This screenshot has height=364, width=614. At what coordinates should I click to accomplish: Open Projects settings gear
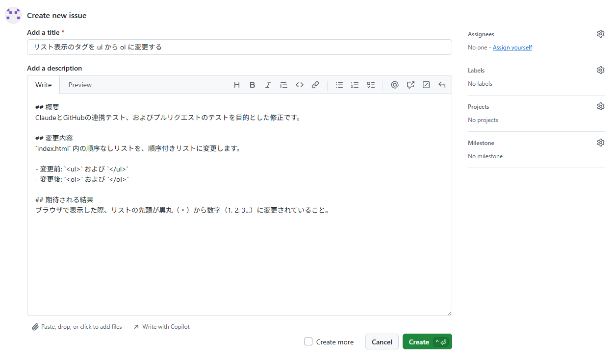[601, 106]
